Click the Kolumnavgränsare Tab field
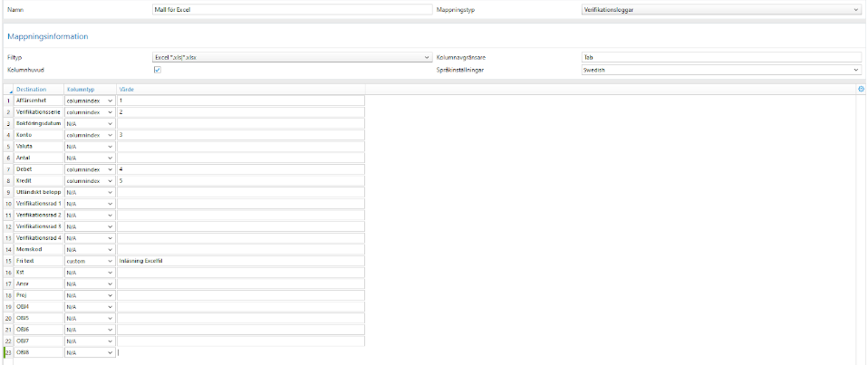Image resolution: width=868 pixels, height=365 pixels. (x=721, y=57)
